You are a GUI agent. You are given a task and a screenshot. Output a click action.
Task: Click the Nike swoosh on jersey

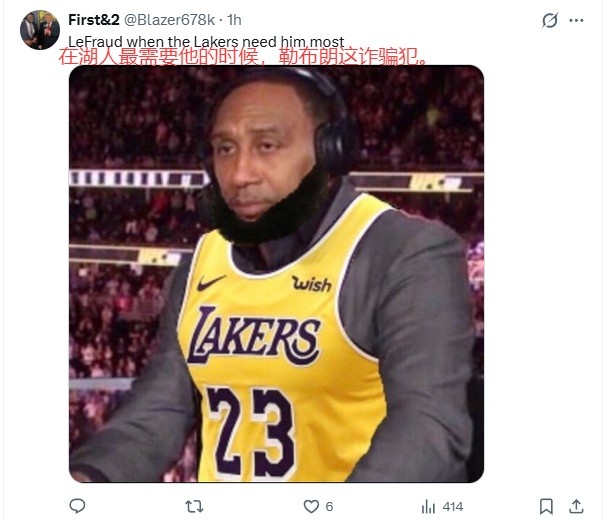pos(211,283)
